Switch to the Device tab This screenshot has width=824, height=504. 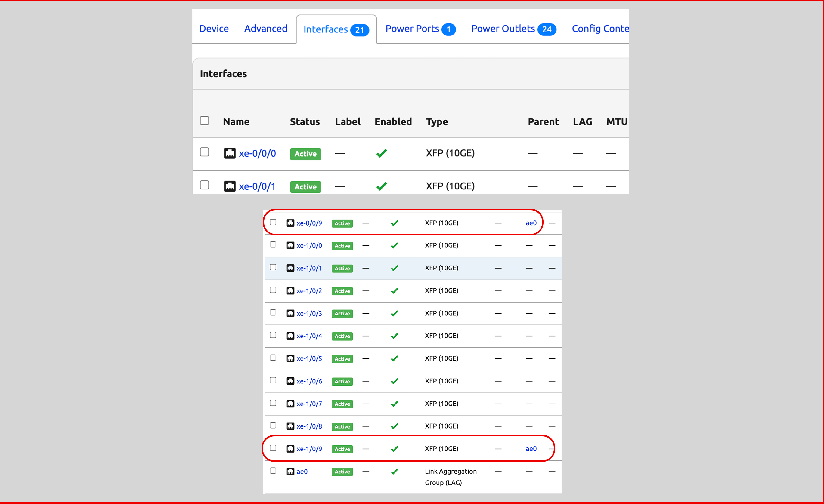tap(214, 29)
